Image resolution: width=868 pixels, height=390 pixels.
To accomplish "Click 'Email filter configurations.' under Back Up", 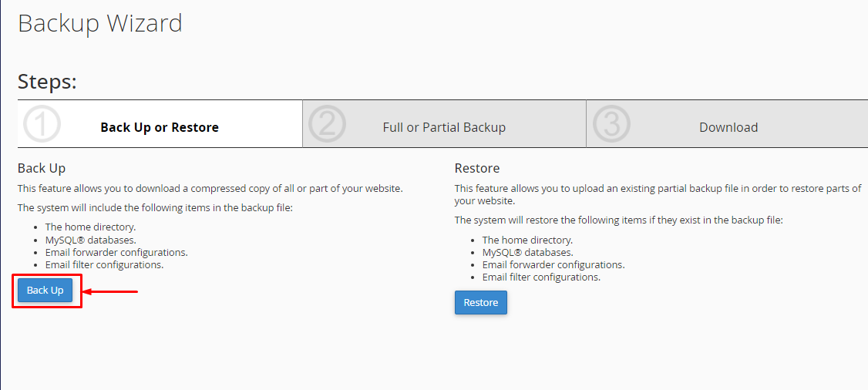I will tap(104, 264).
